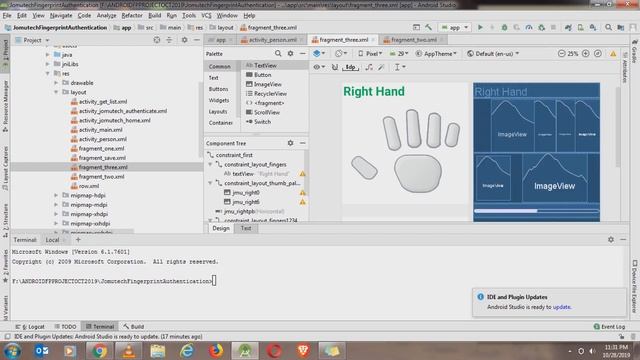Click the Clear Constraints icon
This screenshot has height=360, width=640.
pyautogui.click(x=369, y=67)
